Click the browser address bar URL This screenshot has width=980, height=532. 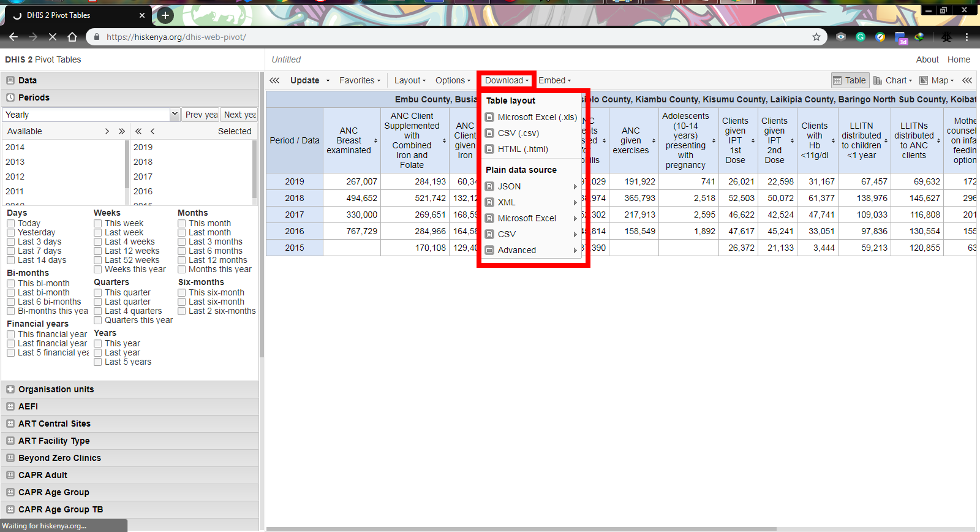click(x=176, y=37)
